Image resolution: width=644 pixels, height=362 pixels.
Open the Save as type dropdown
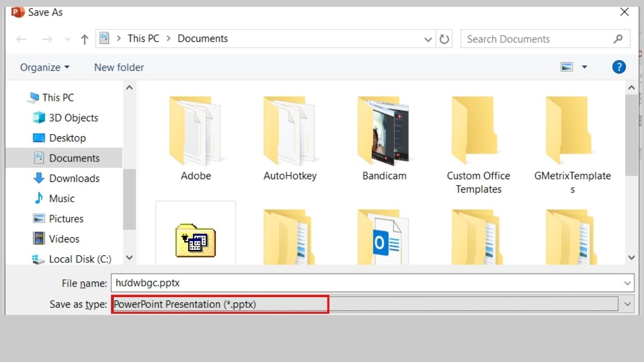click(x=627, y=304)
